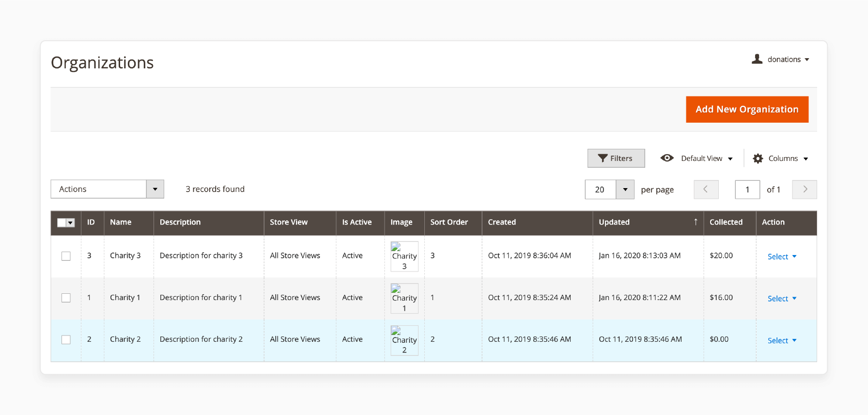Open the per page count dropdown arrow
The width and height of the screenshot is (868, 415).
coord(625,190)
